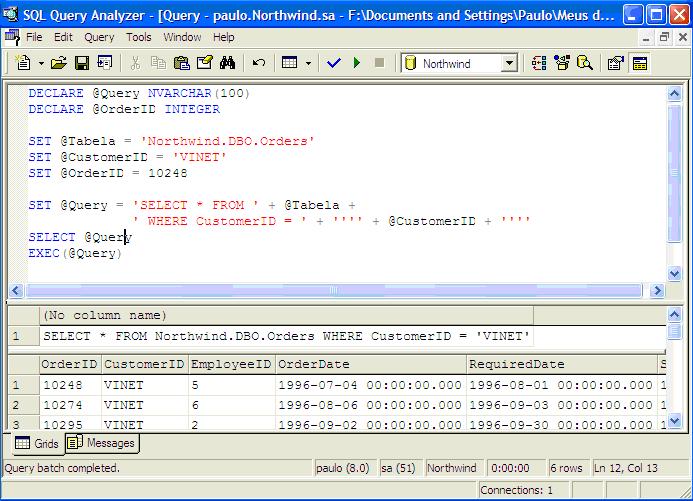Open the Northwind database dropdown
Image resolution: width=693 pixels, height=501 pixels.
(x=509, y=63)
